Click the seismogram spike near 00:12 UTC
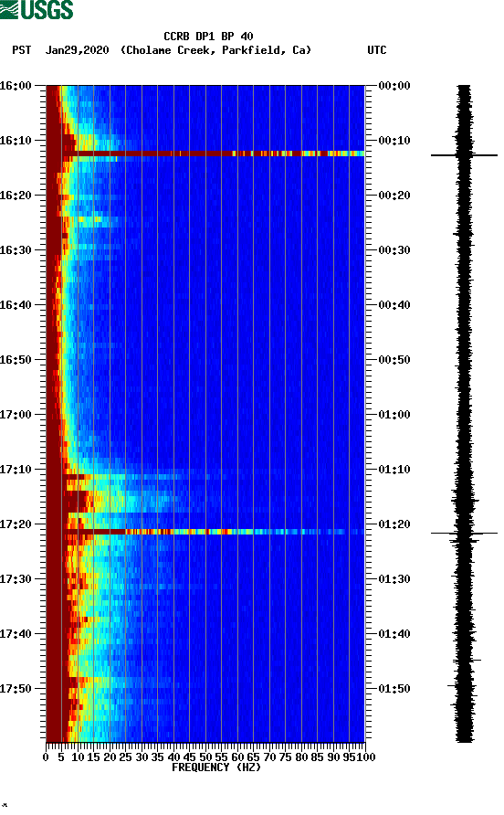Image resolution: width=504 pixels, height=815 pixels. 464,155
